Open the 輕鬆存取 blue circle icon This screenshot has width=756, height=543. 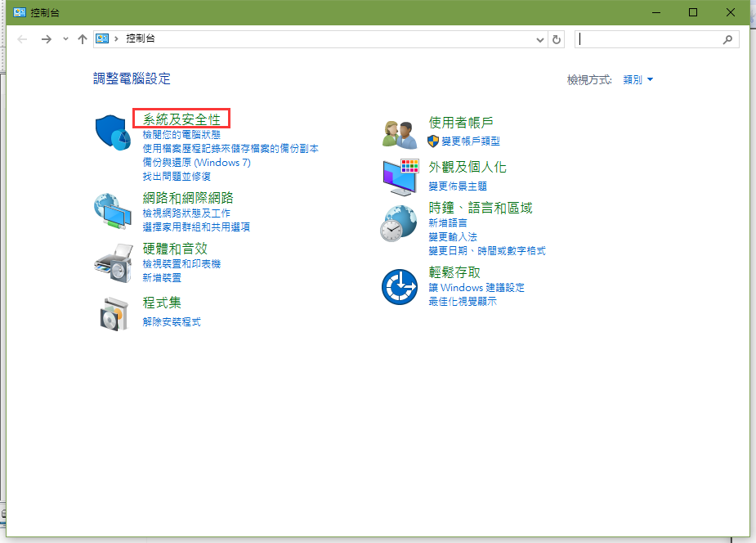click(x=399, y=287)
